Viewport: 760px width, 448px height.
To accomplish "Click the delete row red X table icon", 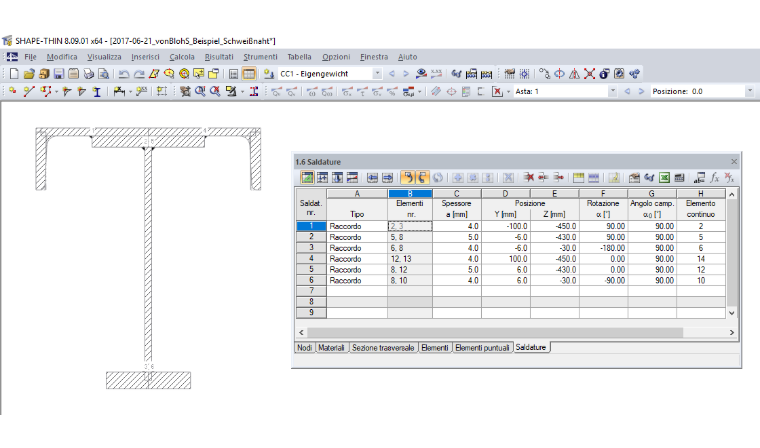I will [x=528, y=177].
